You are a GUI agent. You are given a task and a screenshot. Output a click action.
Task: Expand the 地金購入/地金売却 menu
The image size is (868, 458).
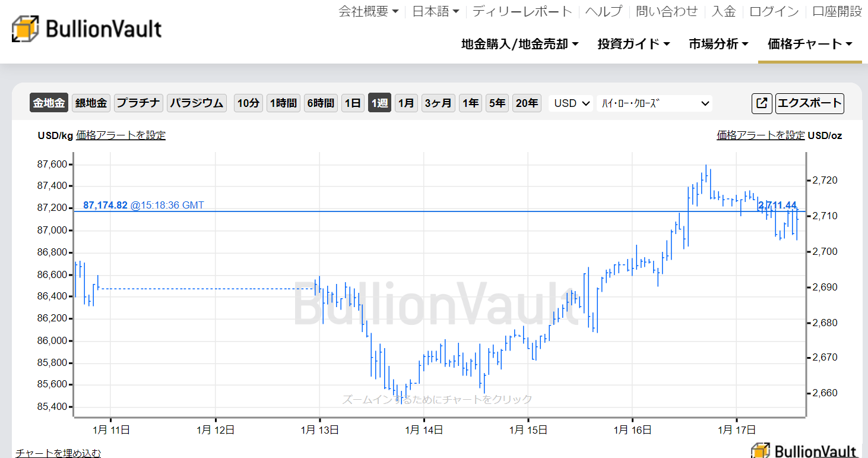(x=520, y=44)
